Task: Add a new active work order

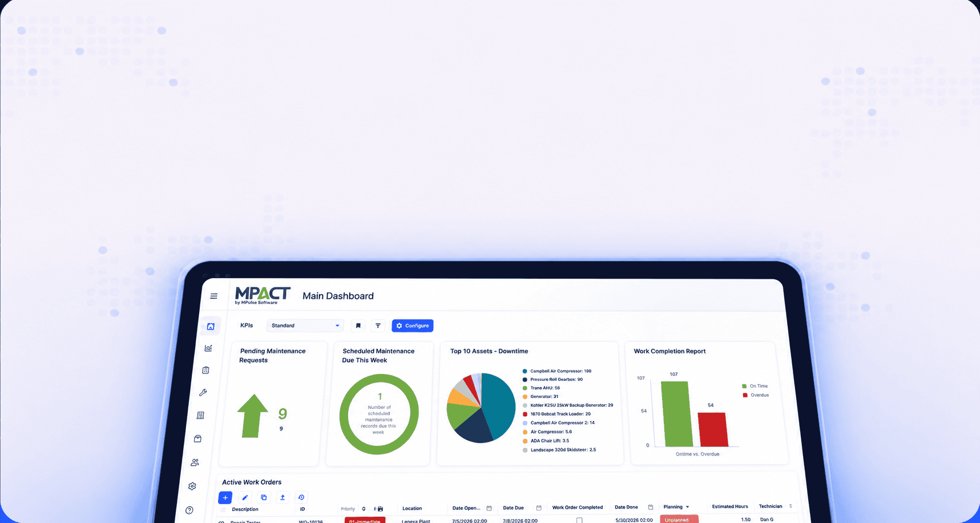Action: coord(225,497)
